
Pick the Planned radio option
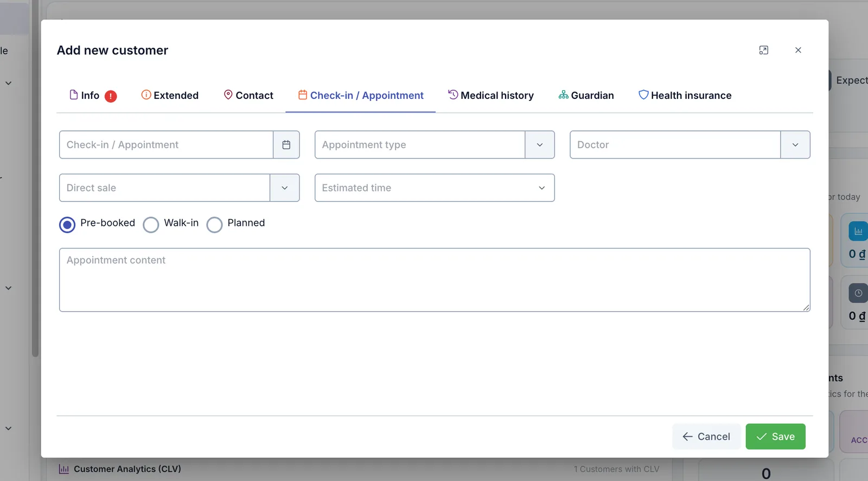214,224
